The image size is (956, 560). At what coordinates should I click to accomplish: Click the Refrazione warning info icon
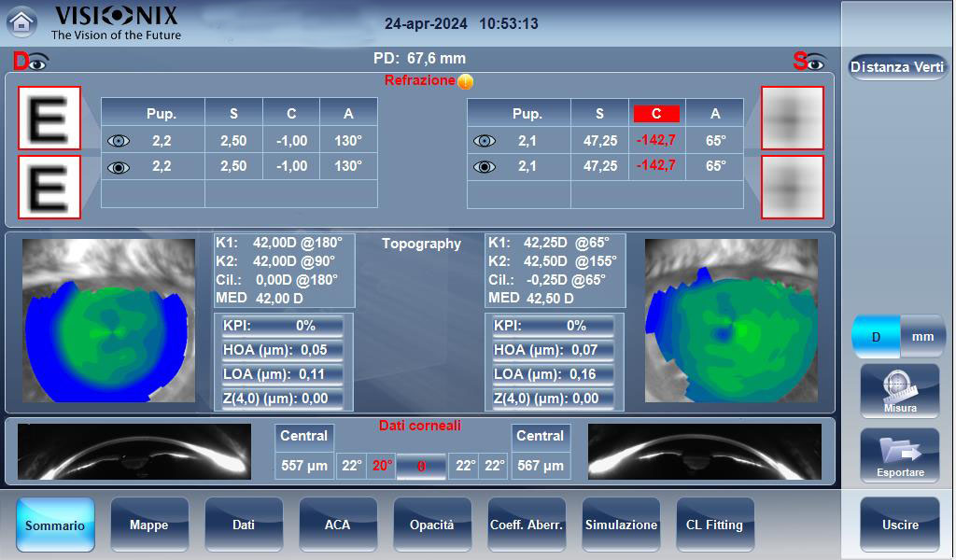click(466, 81)
